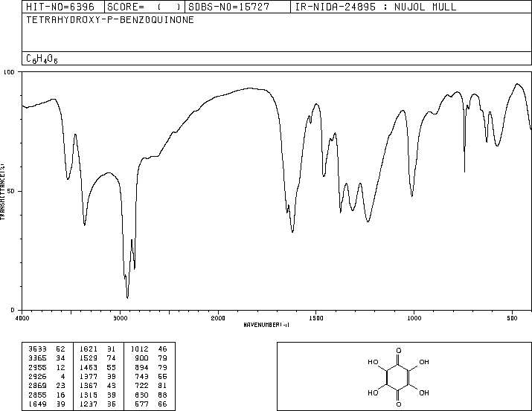Screen dimensions: 532x411
Task: Click peak table row 743 66
Action: click(151, 376)
